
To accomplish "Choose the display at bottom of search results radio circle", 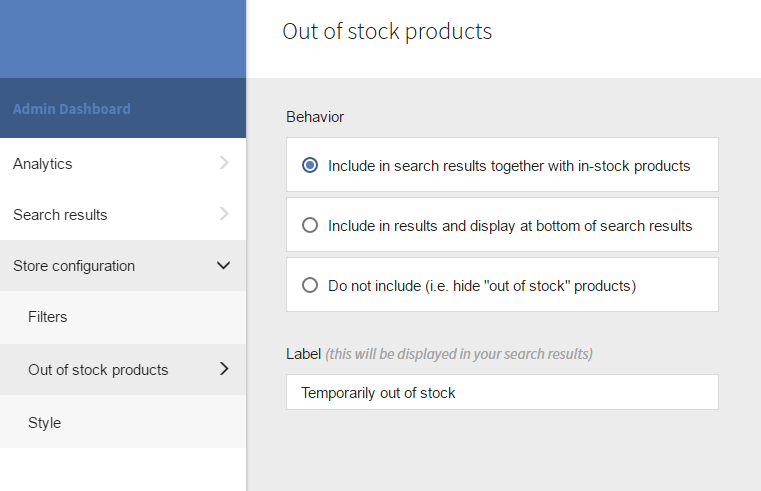I will pos(310,225).
